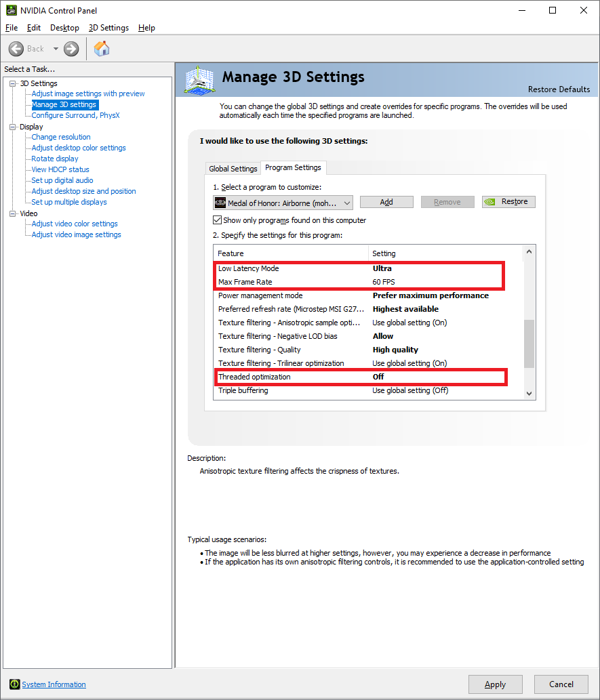
Task: Open the Desktop menu
Action: [64, 28]
